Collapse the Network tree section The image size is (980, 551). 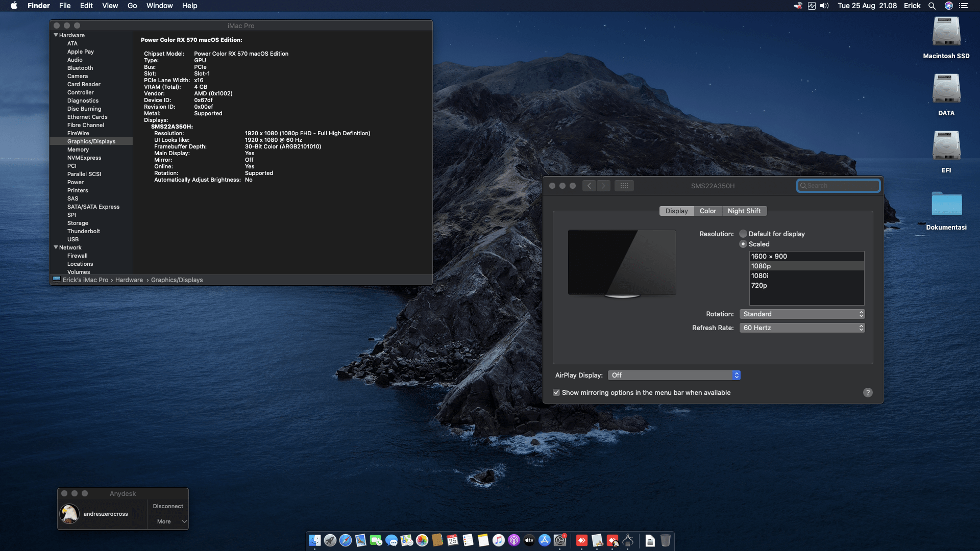[56, 247]
